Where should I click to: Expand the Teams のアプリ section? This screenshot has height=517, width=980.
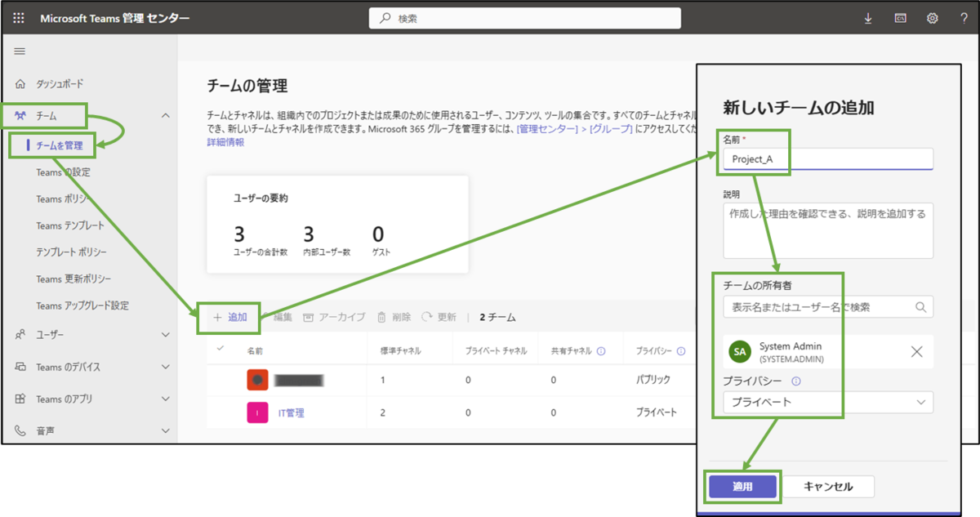(166, 399)
